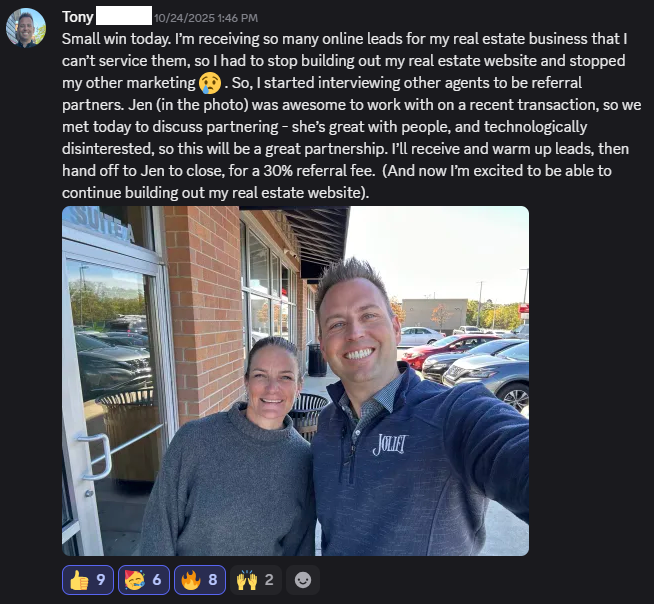Click the crying face emoji in message
This screenshot has height=604, width=654.
coord(210,83)
